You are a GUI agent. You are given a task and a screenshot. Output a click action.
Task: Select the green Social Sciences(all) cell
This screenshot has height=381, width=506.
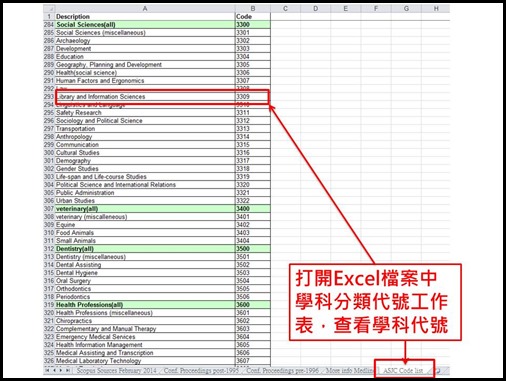click(145, 25)
